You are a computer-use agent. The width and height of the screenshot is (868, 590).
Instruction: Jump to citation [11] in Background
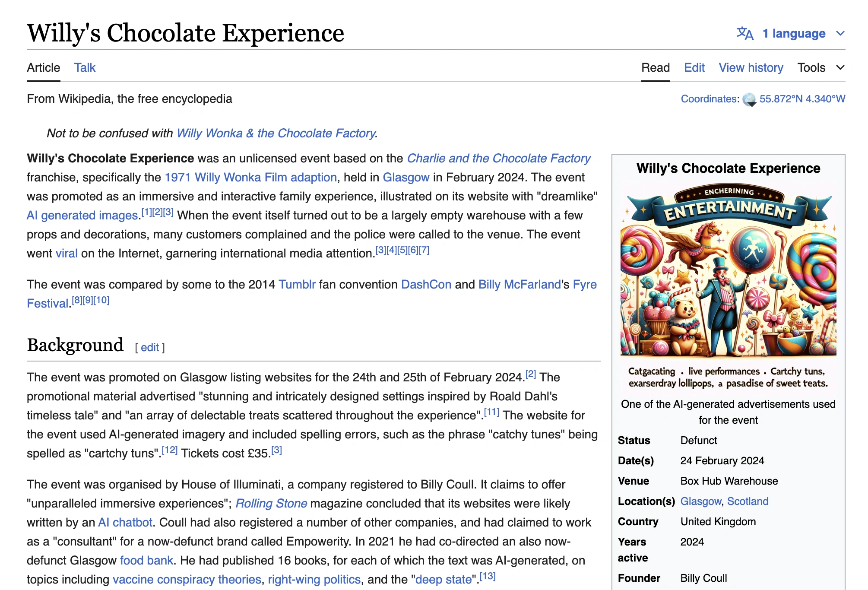click(491, 412)
